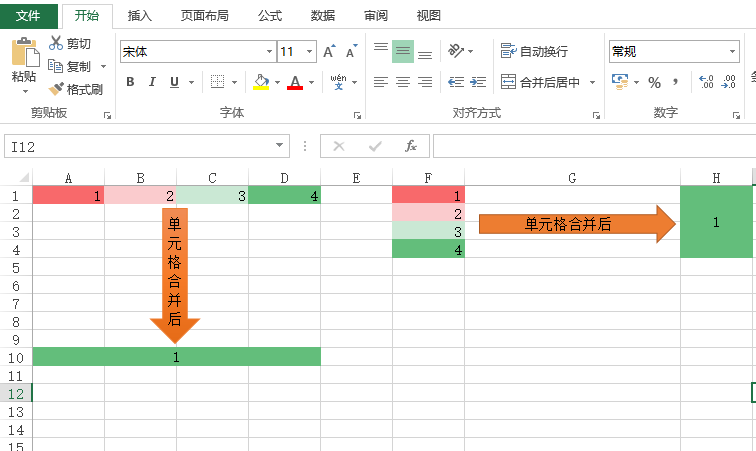Select the Format Painter brush

[x=56, y=89]
